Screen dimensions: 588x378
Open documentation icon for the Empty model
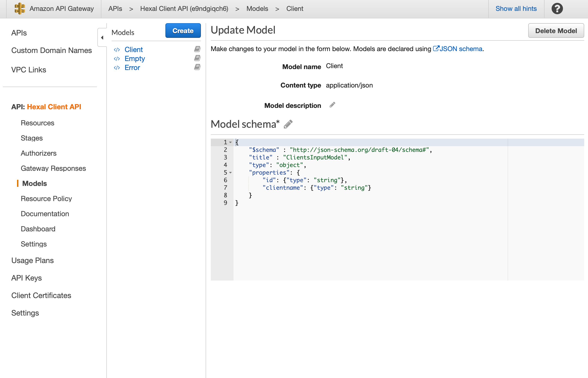[197, 58]
